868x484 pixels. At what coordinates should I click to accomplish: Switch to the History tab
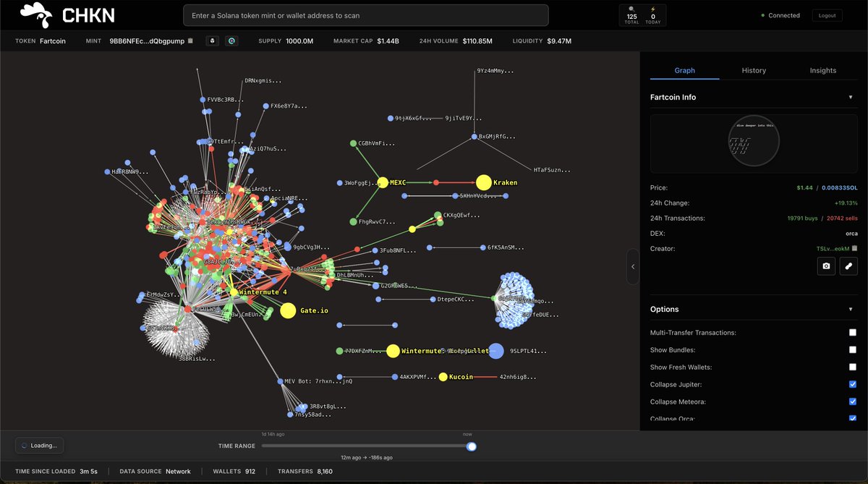point(754,70)
